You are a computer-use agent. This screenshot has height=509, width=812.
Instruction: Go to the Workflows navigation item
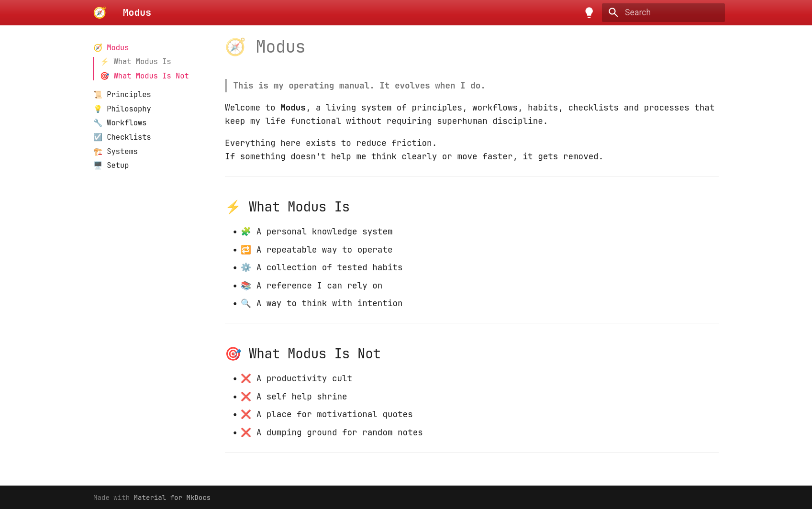(126, 123)
